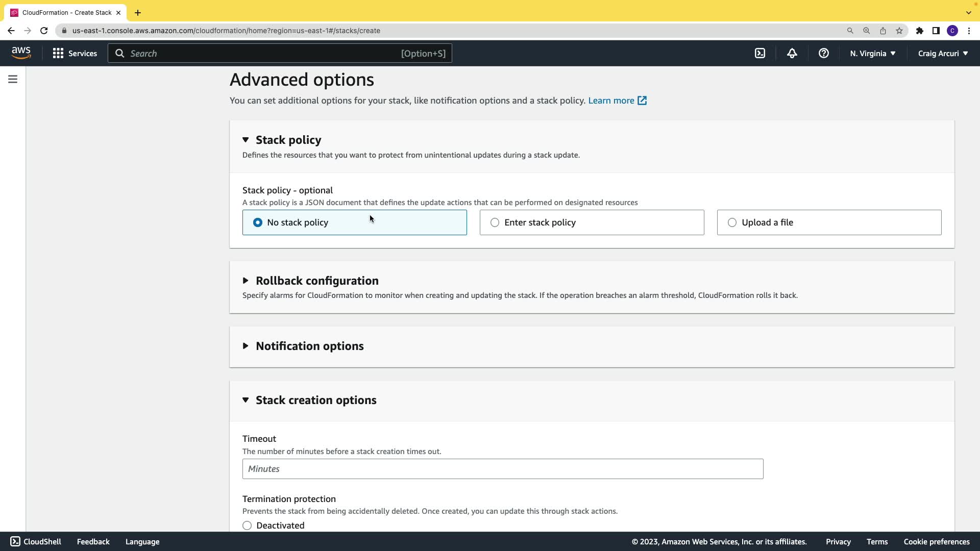Screen dimensions: 980x551
Task: Open the browser extensions puzzle icon
Action: (919, 31)
